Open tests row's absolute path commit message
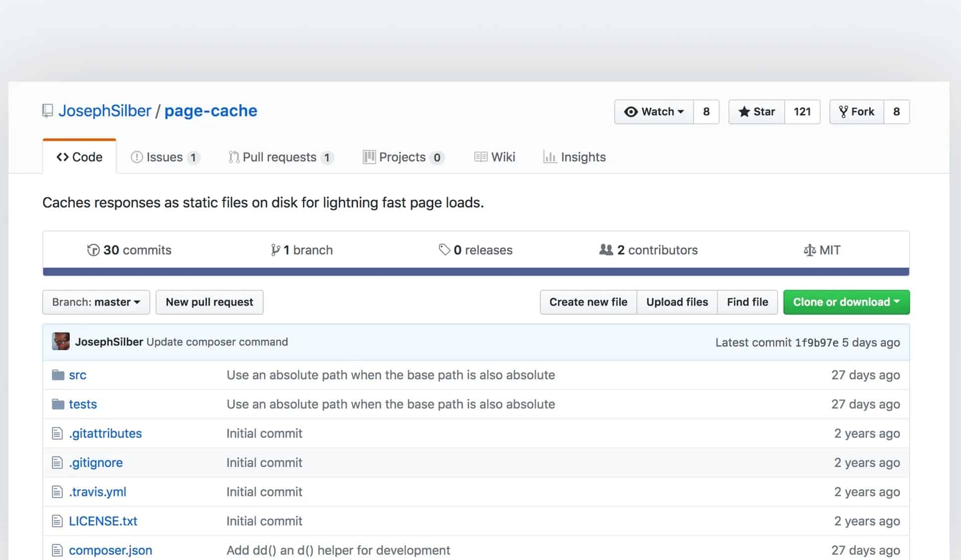Image resolution: width=961 pixels, height=560 pixels. (x=391, y=404)
